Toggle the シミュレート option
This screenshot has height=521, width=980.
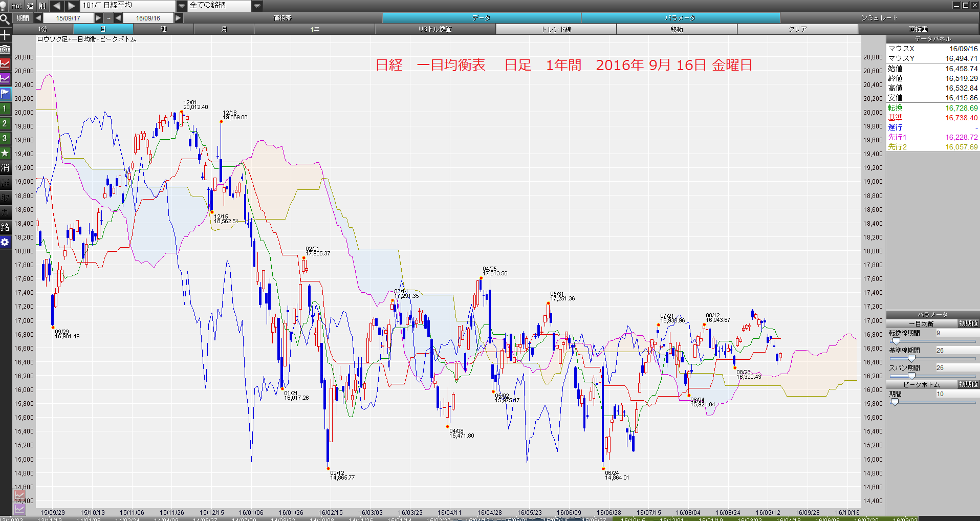(880, 18)
